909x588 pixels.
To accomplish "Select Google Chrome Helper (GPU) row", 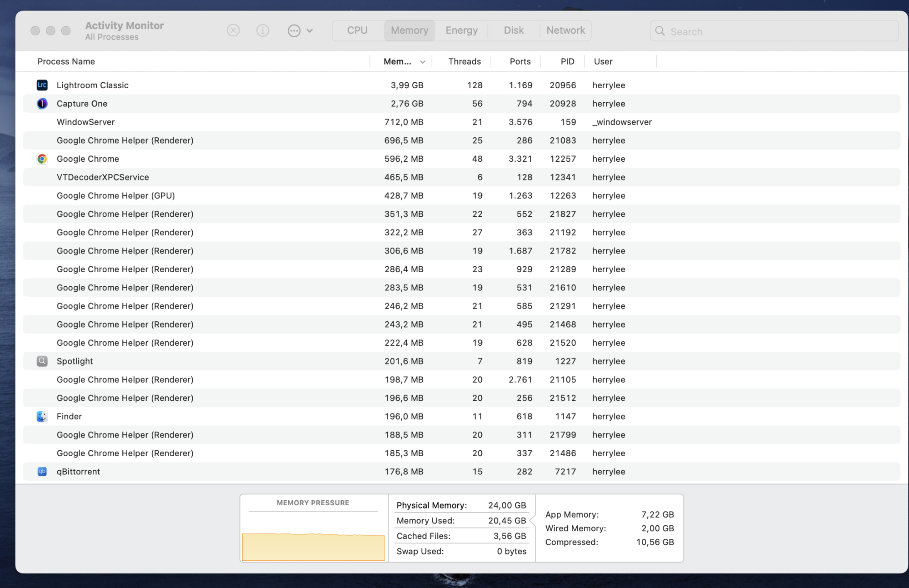I will 461,195.
